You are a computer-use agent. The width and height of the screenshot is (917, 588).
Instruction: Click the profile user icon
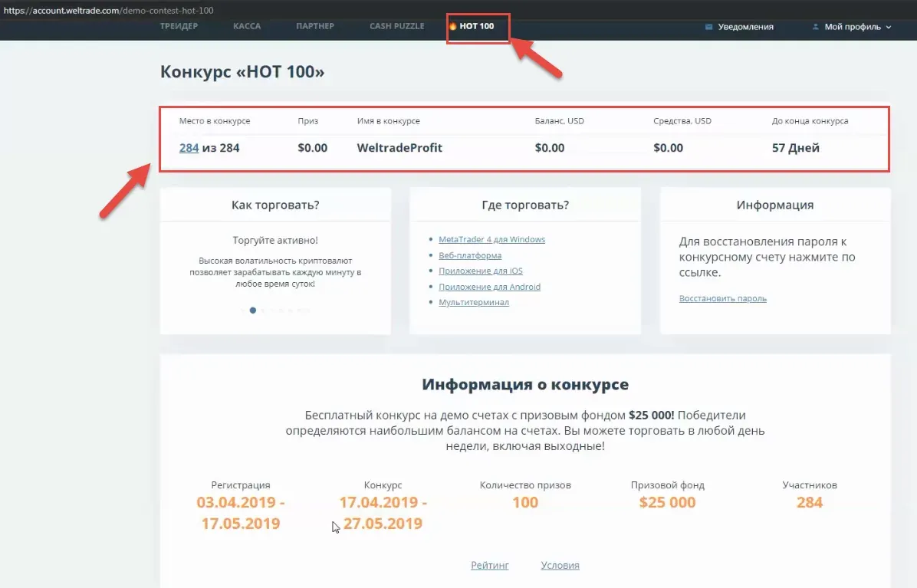[x=816, y=27]
